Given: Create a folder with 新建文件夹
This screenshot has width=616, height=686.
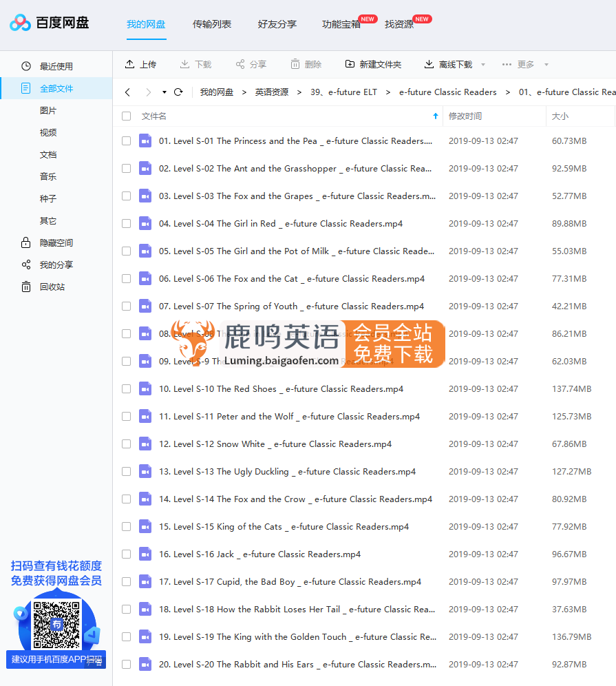Looking at the screenshot, I should tap(373, 64).
